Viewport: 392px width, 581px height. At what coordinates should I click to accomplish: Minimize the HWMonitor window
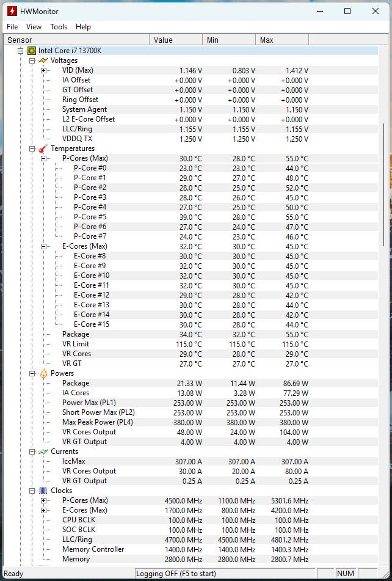point(319,11)
